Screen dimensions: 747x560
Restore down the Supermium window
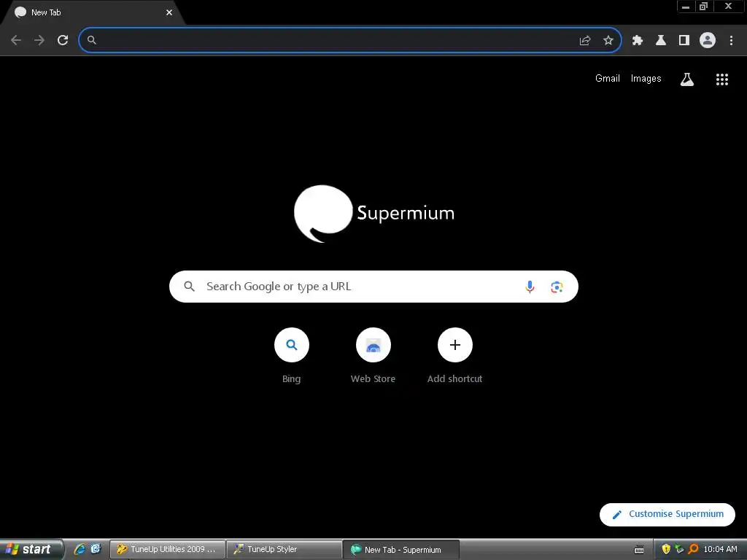[704, 7]
